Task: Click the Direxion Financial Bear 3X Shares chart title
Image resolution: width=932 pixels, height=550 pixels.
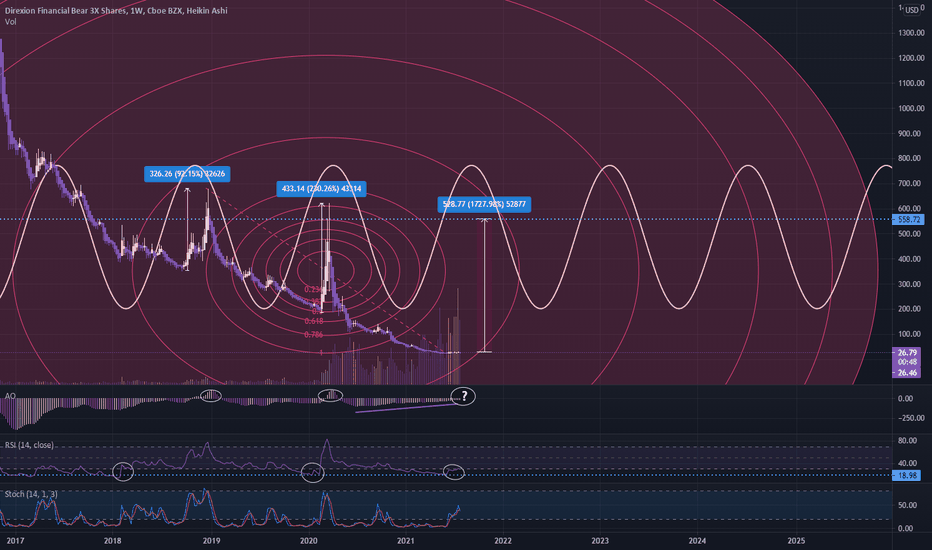Action: click(x=116, y=10)
